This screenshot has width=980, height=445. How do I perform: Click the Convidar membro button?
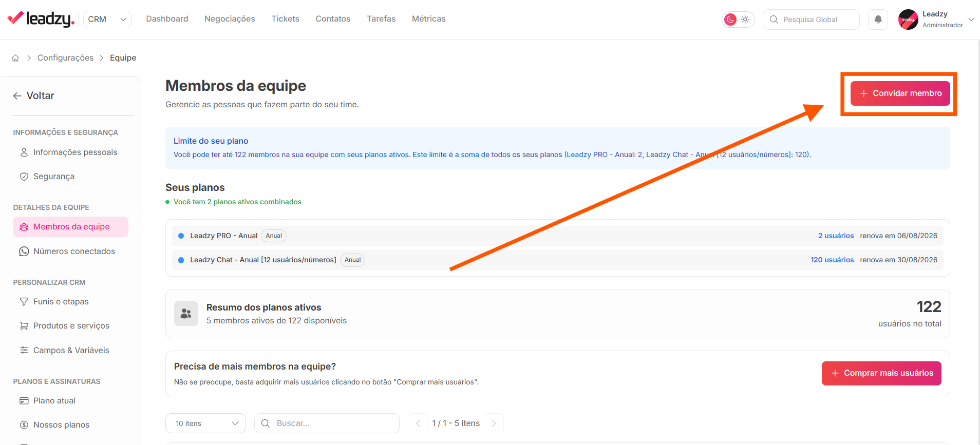pos(900,93)
